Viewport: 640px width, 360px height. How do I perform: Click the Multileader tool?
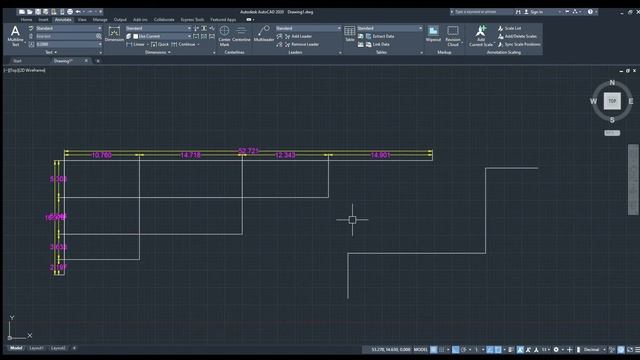click(264, 33)
